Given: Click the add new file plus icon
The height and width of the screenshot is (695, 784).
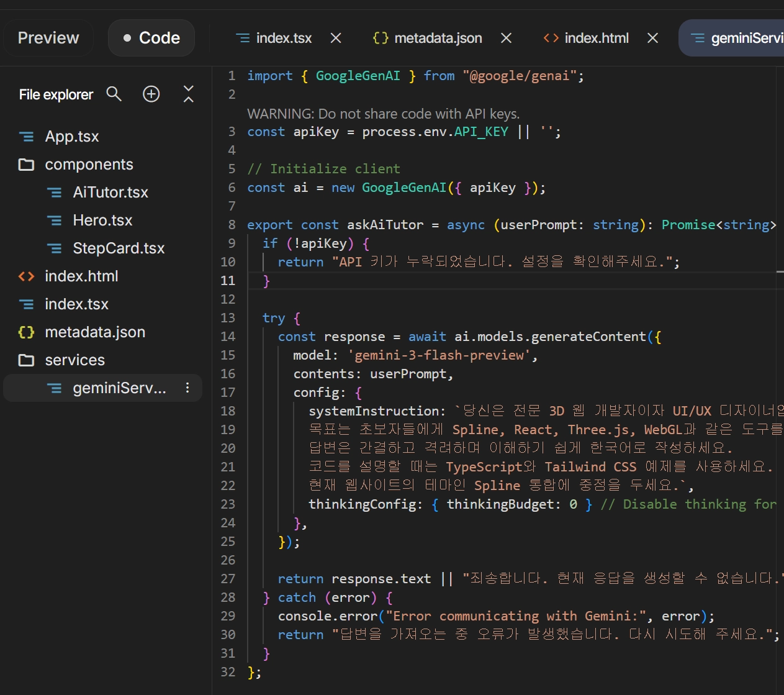Looking at the screenshot, I should (x=151, y=94).
